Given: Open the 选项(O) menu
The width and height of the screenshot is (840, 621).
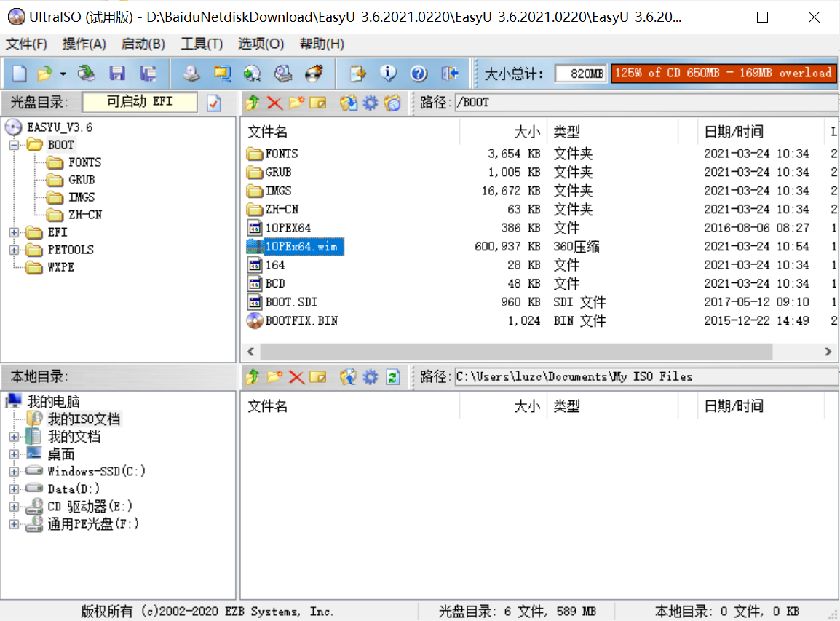Looking at the screenshot, I should pyautogui.click(x=260, y=44).
